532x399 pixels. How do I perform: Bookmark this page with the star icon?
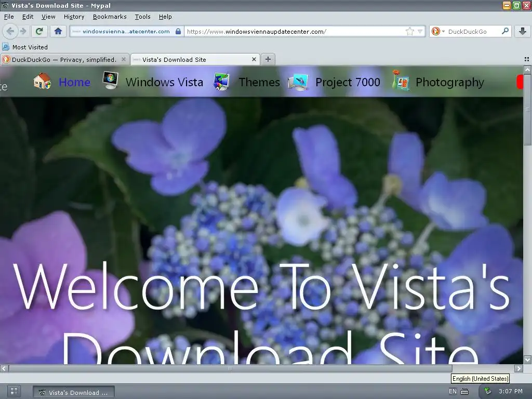410,32
